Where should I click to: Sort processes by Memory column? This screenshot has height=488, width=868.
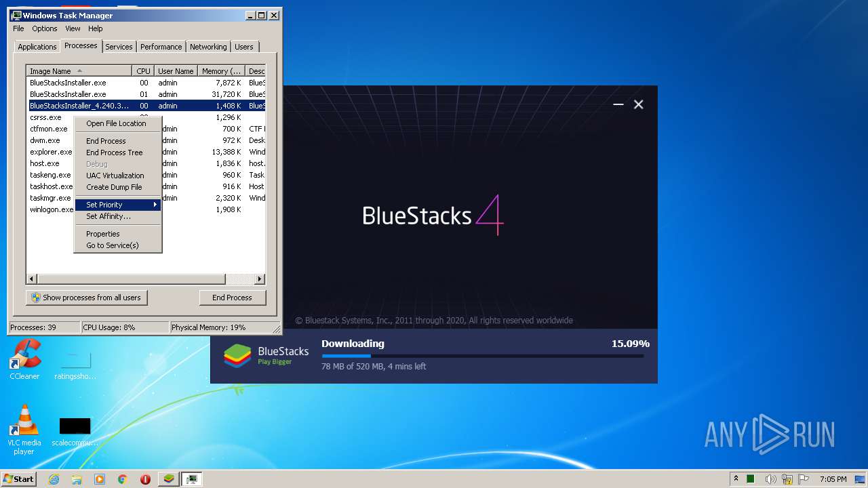pyautogui.click(x=222, y=71)
